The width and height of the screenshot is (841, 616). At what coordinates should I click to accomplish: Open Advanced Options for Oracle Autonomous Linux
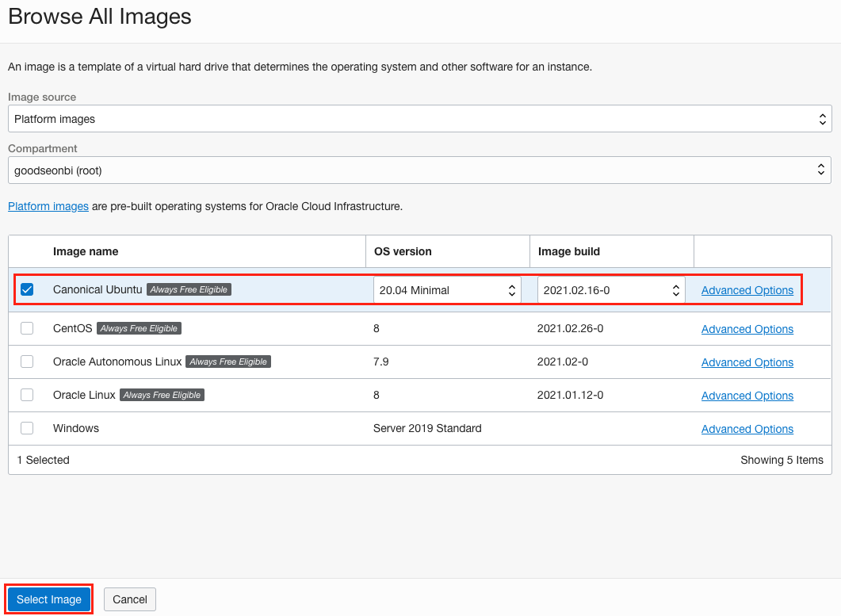[x=747, y=362]
